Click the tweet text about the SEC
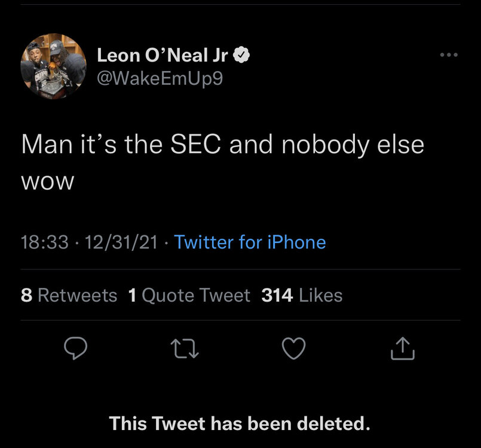This screenshot has width=481, height=448. tap(222, 145)
